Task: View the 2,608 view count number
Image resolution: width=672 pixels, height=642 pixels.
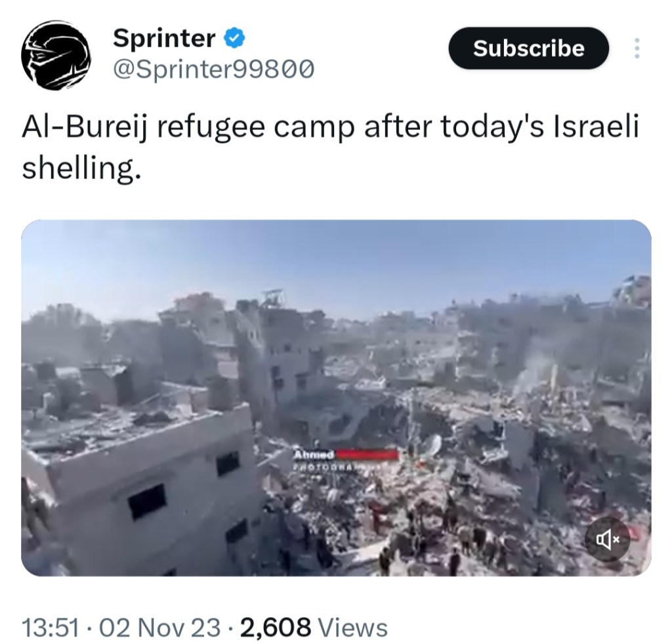Action: click(x=276, y=628)
